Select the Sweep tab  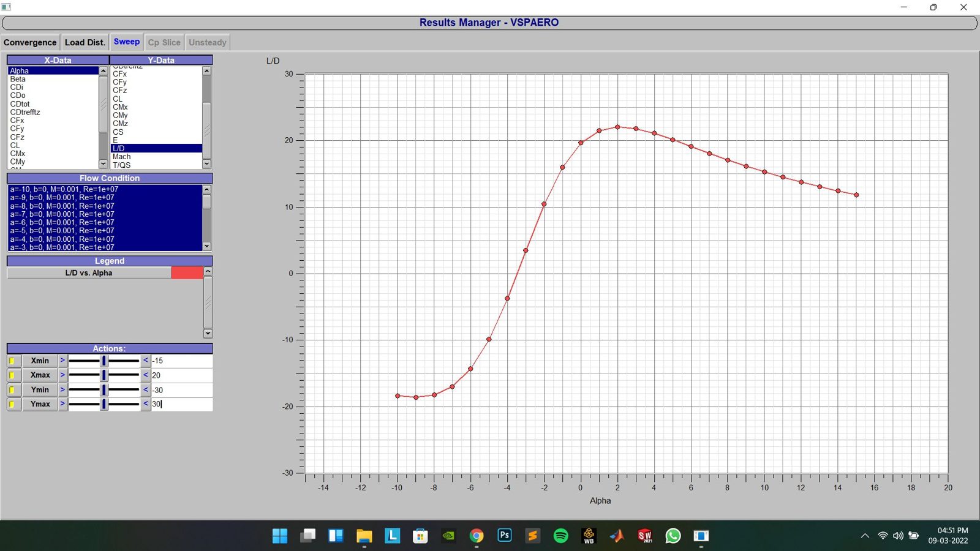point(127,42)
